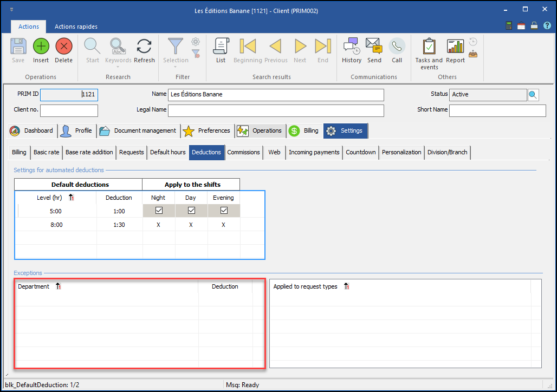Open the dollar-sign Billing main tab
Viewport: 557px width, 392px height.
304,130
